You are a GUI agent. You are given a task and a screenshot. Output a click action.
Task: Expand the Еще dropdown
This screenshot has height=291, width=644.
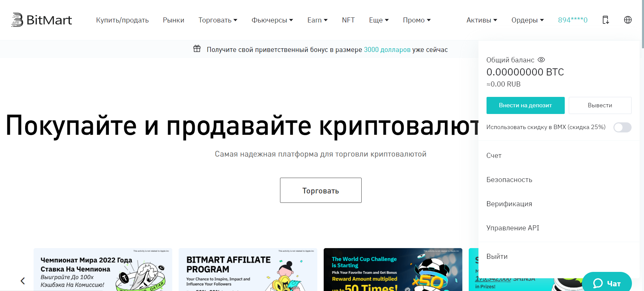(379, 20)
